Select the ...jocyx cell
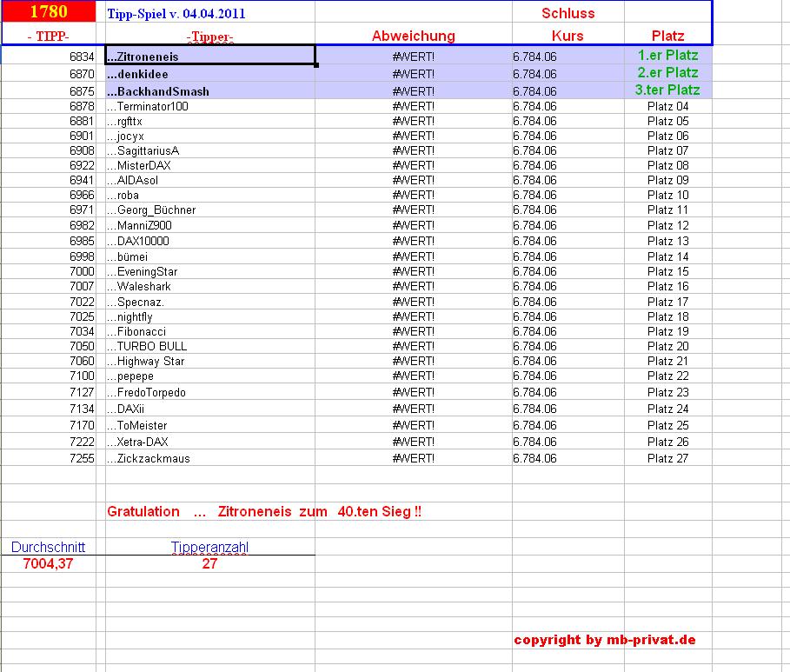This screenshot has width=790, height=672. pos(210,136)
